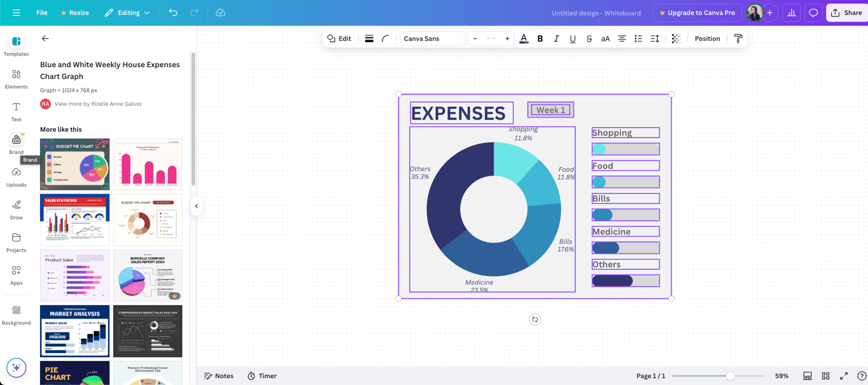
Task: Click the Canva Assistant sparkle button
Action: pos(16,368)
